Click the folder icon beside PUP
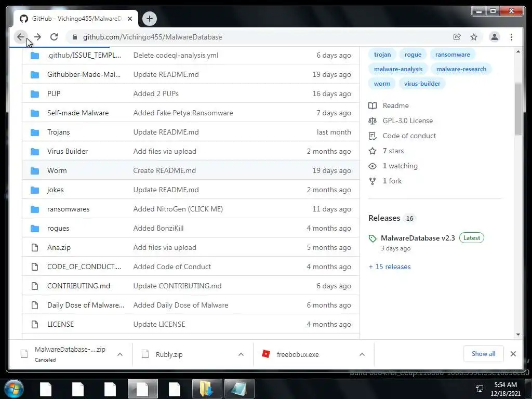532x399 pixels. [x=35, y=94]
